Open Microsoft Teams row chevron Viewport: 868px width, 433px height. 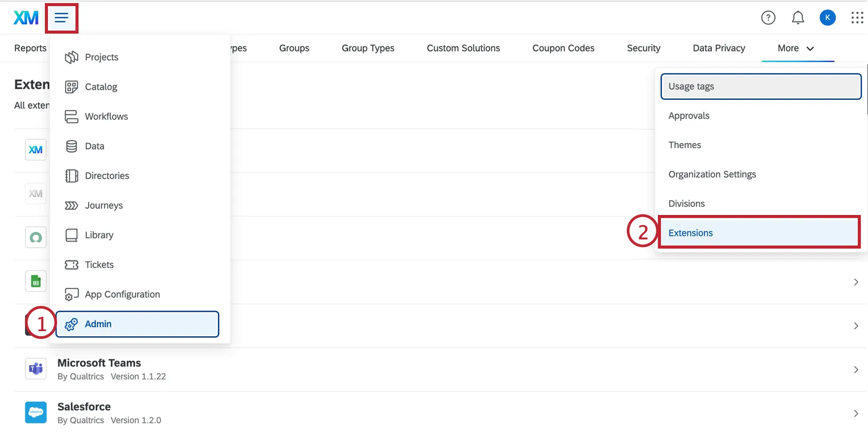(856, 370)
